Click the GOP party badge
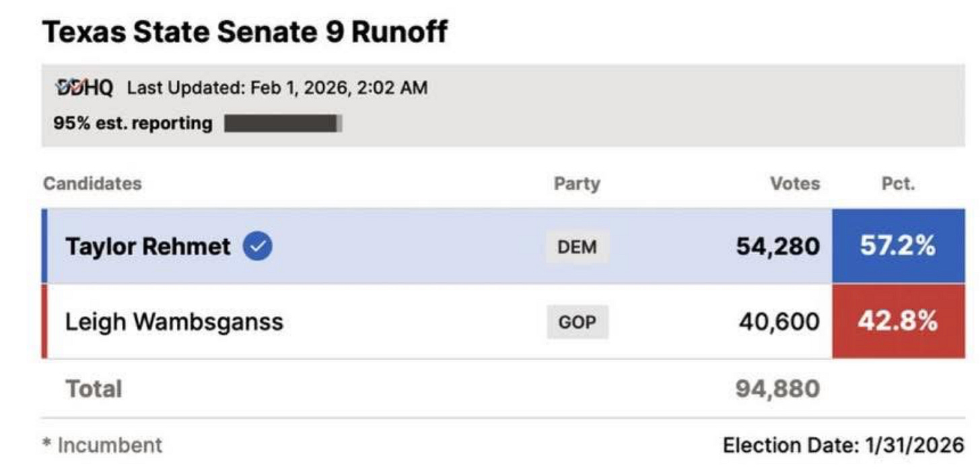 (x=577, y=322)
